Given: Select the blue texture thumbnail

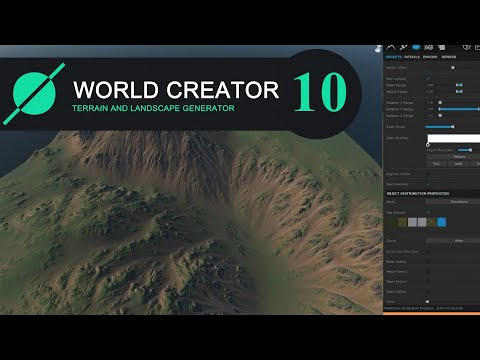Looking at the screenshot, I should [x=441, y=222].
